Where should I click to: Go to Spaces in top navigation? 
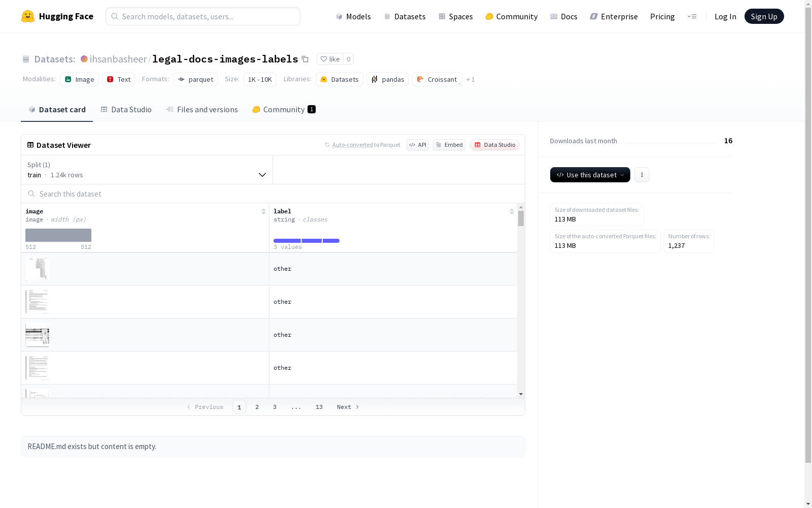456,16
